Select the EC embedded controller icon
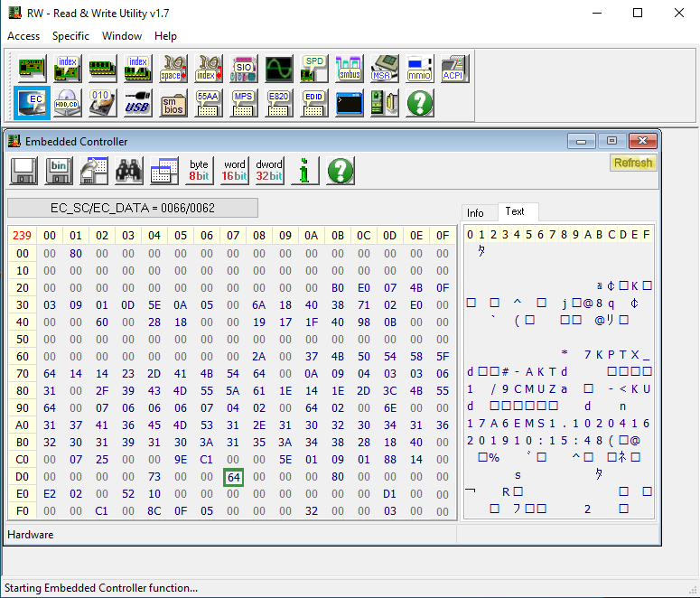 (x=33, y=103)
